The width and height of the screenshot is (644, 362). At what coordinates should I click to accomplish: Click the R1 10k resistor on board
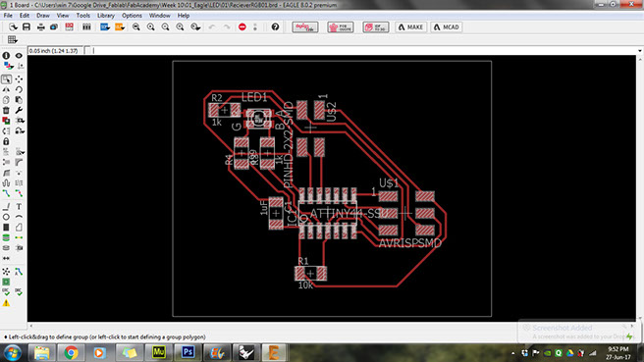pyautogui.click(x=310, y=274)
